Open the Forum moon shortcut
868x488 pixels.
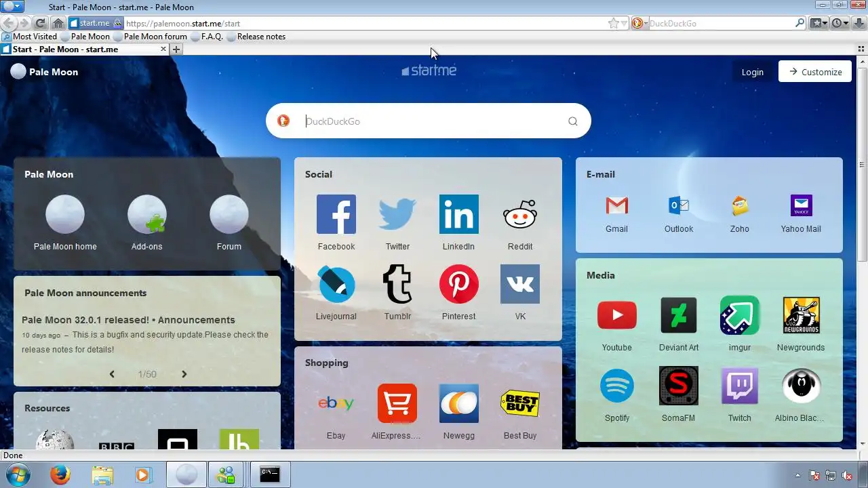tap(229, 214)
